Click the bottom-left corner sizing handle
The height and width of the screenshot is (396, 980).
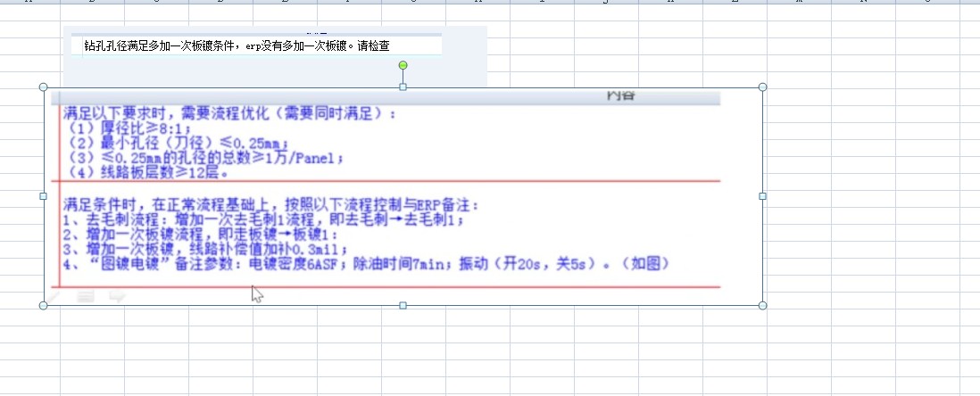click(x=43, y=305)
